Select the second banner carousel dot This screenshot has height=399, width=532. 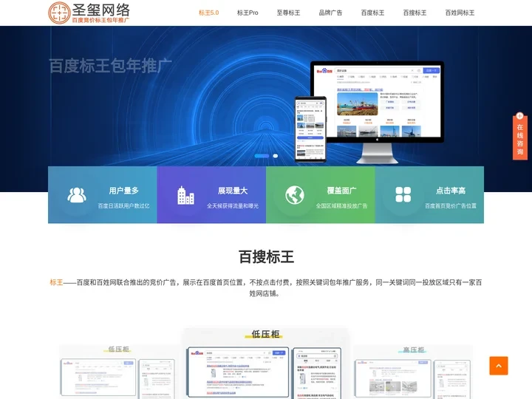(x=276, y=156)
